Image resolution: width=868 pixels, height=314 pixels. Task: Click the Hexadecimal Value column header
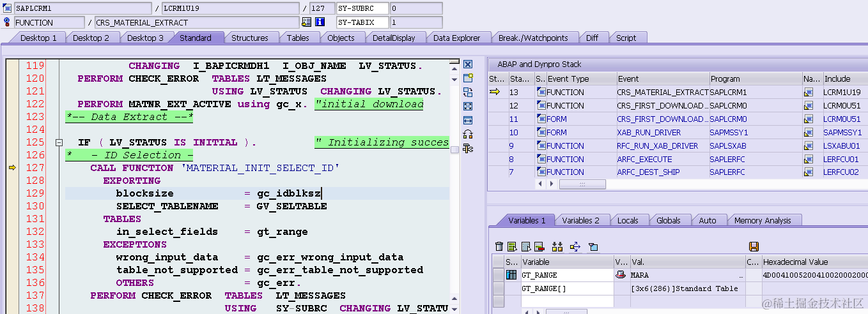coord(814,262)
